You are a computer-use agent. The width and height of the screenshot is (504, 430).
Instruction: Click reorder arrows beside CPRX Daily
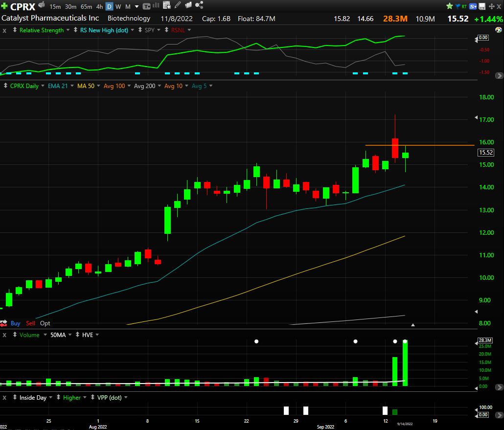click(x=5, y=86)
